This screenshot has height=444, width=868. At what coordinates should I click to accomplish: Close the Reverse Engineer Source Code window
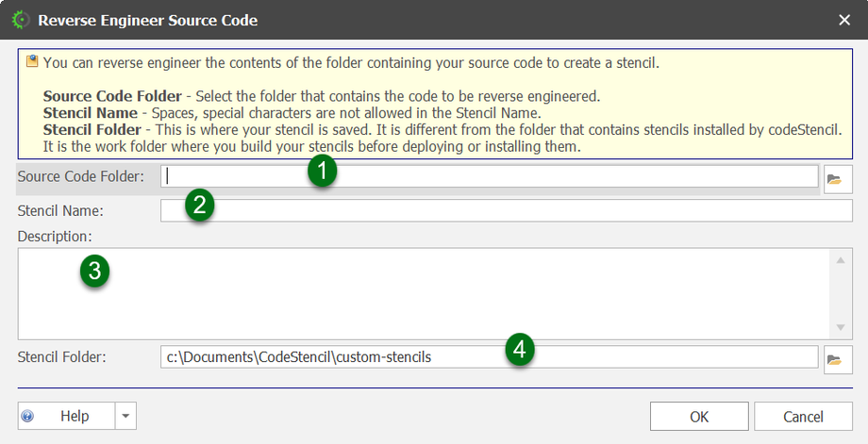pyautogui.click(x=844, y=20)
